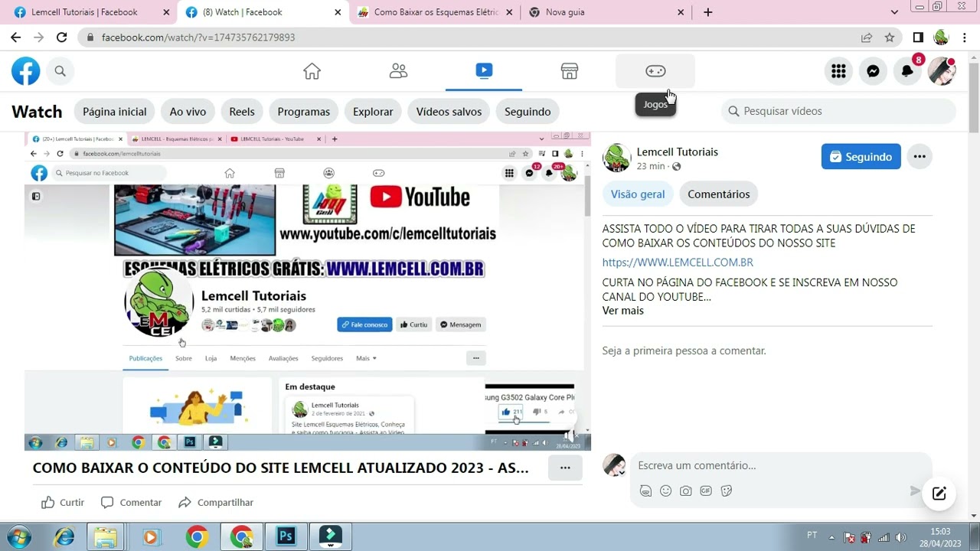The width and height of the screenshot is (980, 551).
Task: Open Windows Explorer folder in taskbar
Action: 106,536
